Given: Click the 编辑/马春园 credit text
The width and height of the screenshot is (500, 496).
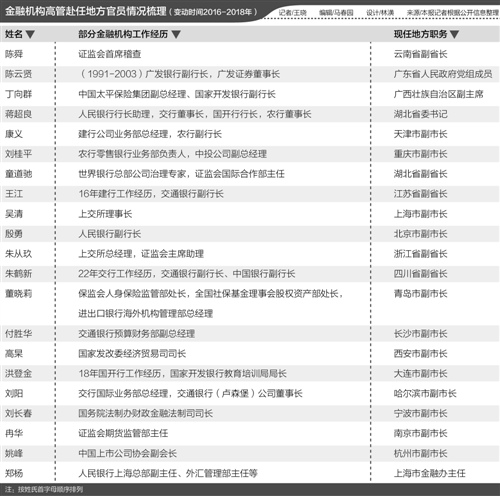Looking at the screenshot, I should (336, 13).
